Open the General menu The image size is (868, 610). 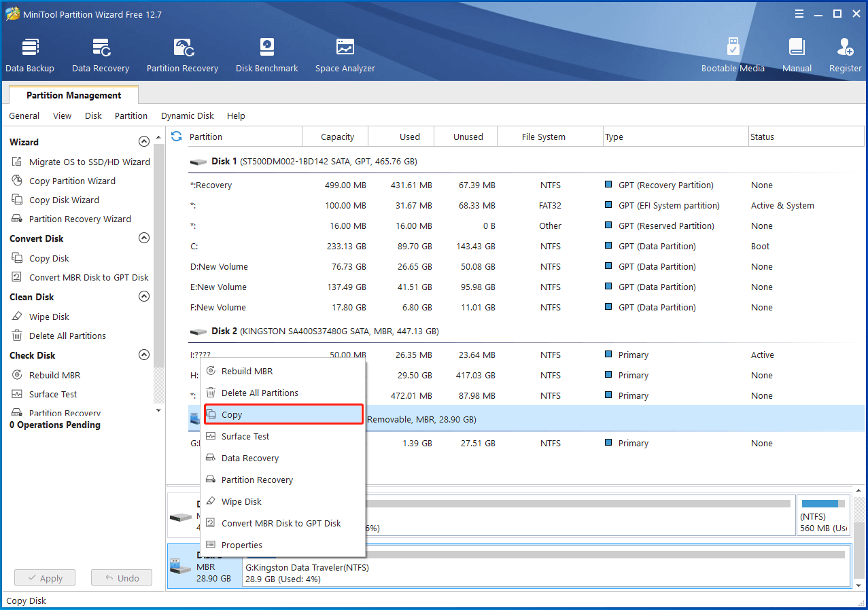click(24, 116)
